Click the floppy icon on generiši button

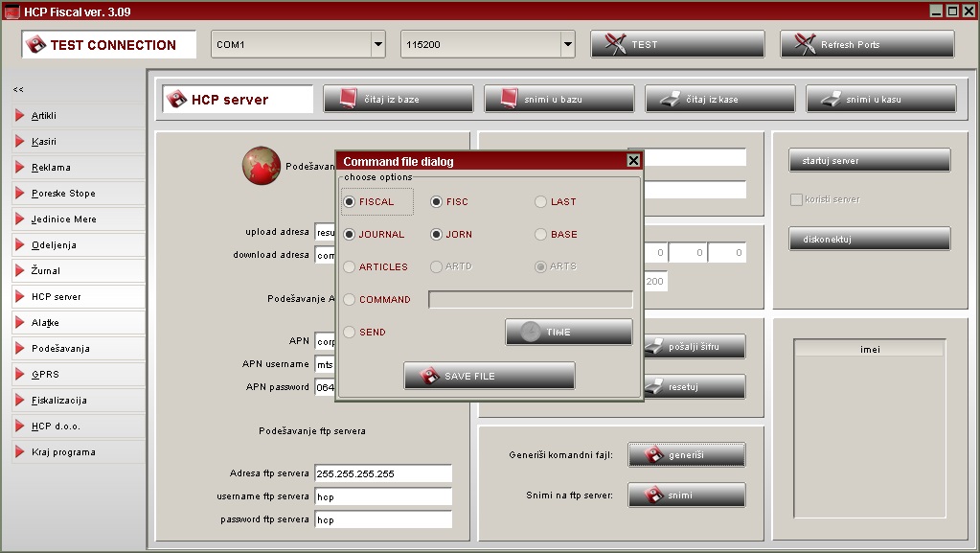(654, 454)
